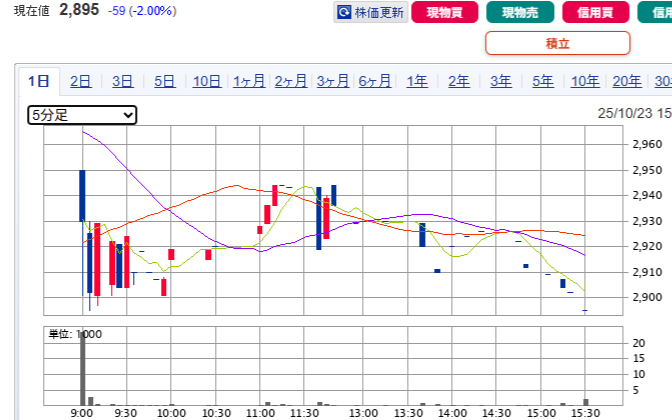Image resolution: width=672 pixels, height=420 pixels.
Task: Show the 1ヶ月 chart period
Action: 249,82
